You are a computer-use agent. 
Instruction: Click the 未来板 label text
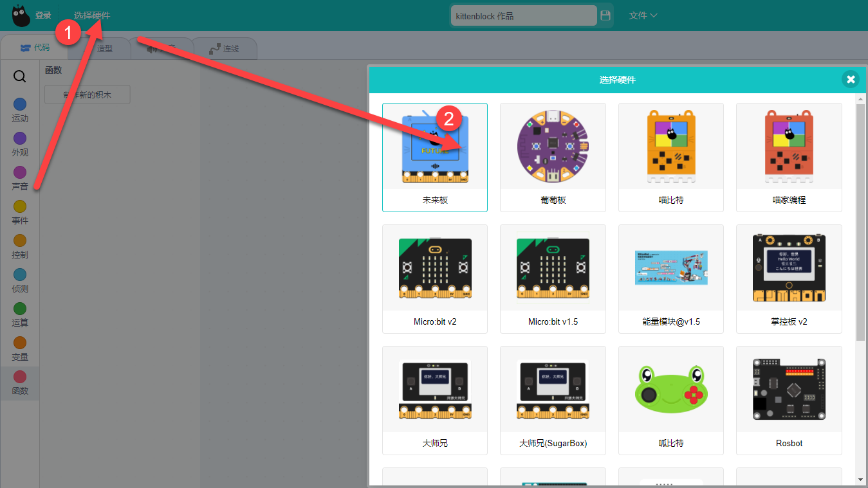435,200
